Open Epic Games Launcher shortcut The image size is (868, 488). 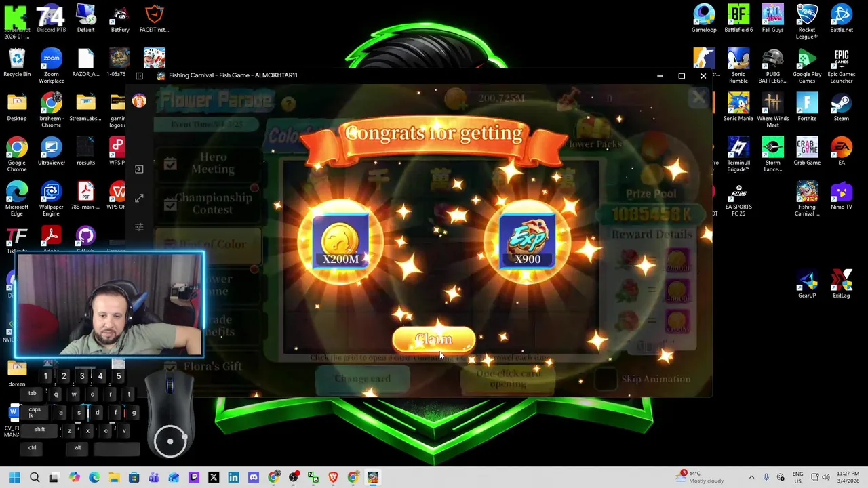click(842, 66)
